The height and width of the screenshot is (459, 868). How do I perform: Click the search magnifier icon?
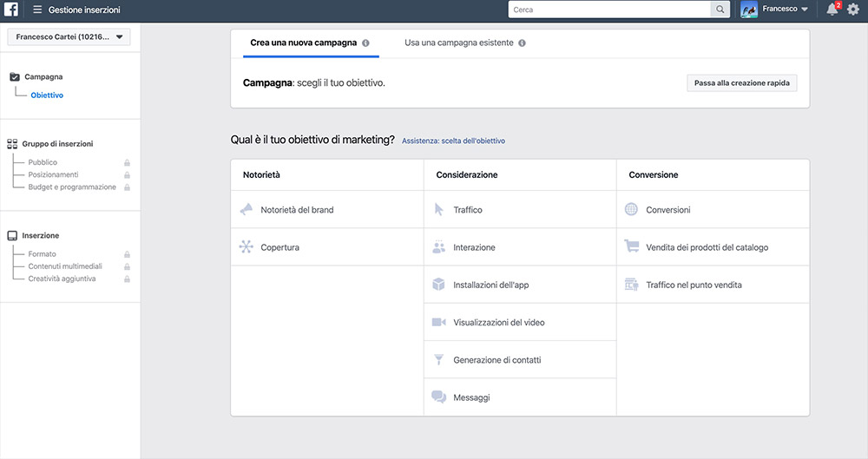[x=720, y=10]
